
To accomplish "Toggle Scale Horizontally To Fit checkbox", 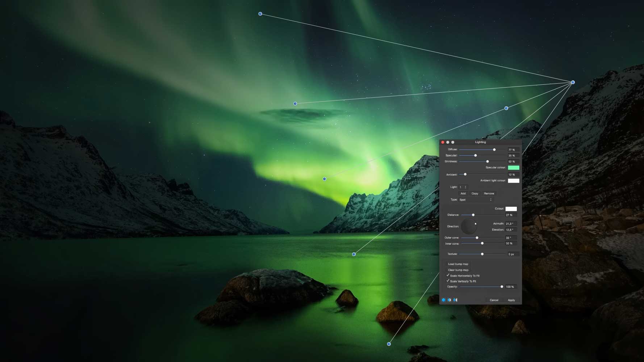I will click(x=448, y=275).
